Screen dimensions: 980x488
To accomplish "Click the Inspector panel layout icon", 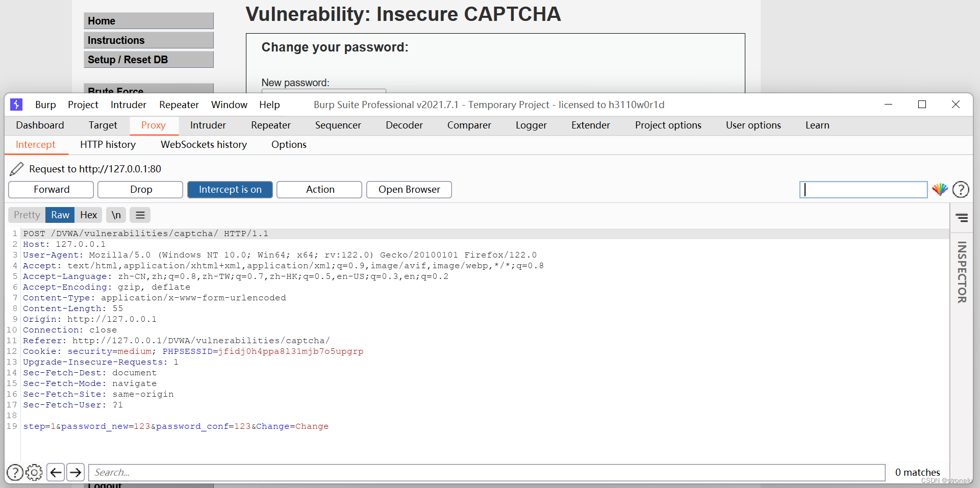I will coord(962,218).
